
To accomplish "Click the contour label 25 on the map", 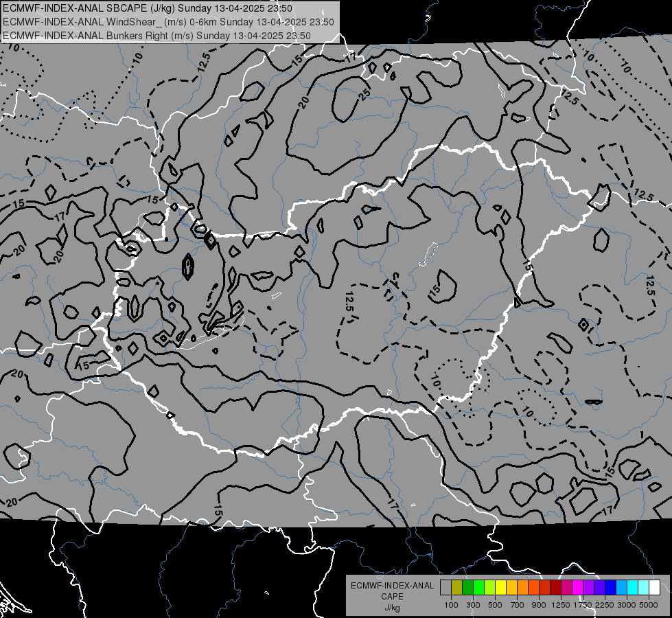I will coord(364,94).
